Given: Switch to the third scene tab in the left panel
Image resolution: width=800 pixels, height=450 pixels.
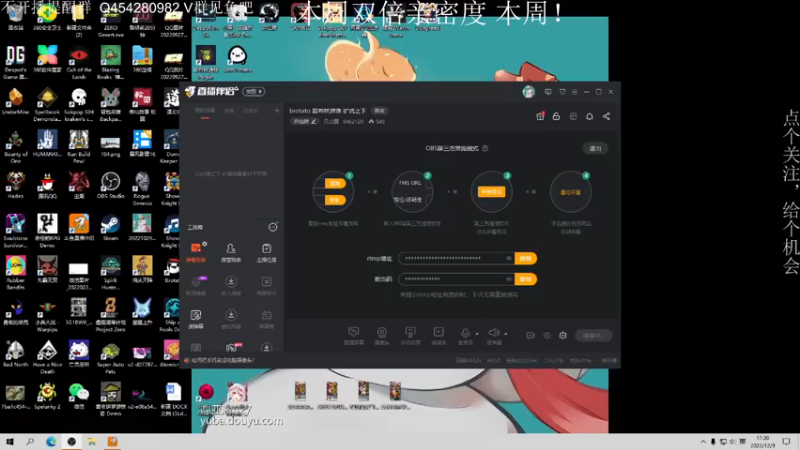Looking at the screenshot, I should click(x=251, y=111).
